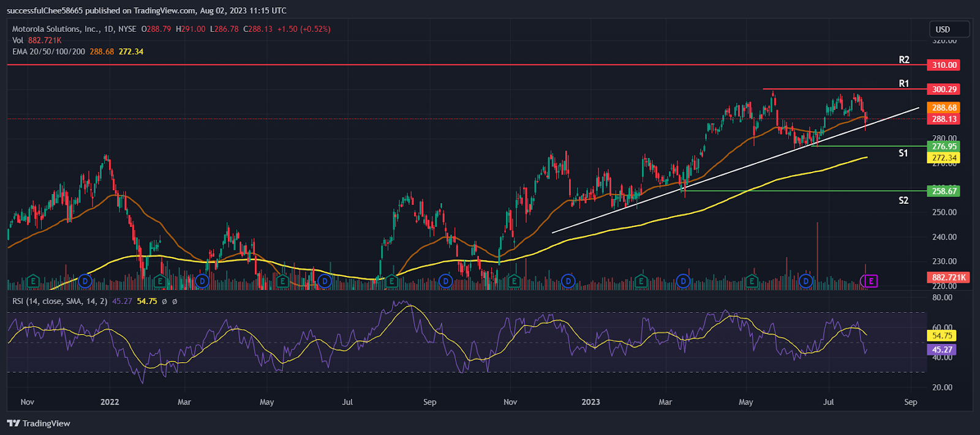Select the earnings E marker near February 2023
980x435 pixels.
(x=641, y=281)
